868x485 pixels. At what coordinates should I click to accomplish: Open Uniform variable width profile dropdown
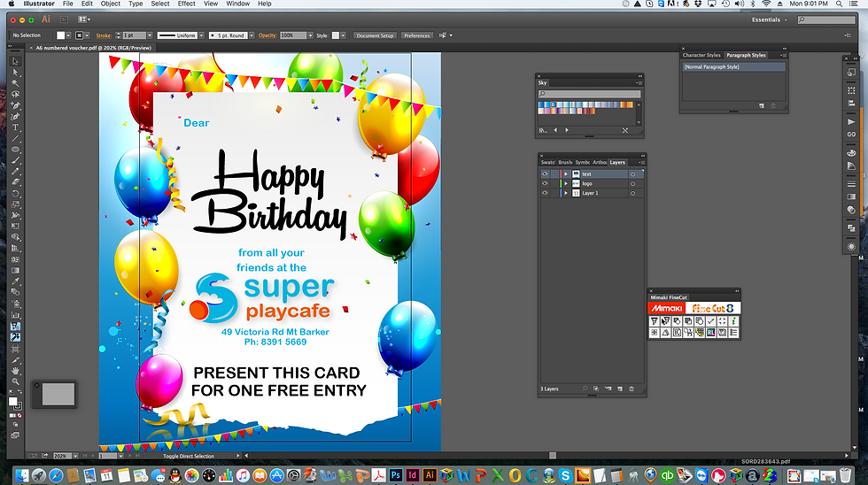coord(202,35)
